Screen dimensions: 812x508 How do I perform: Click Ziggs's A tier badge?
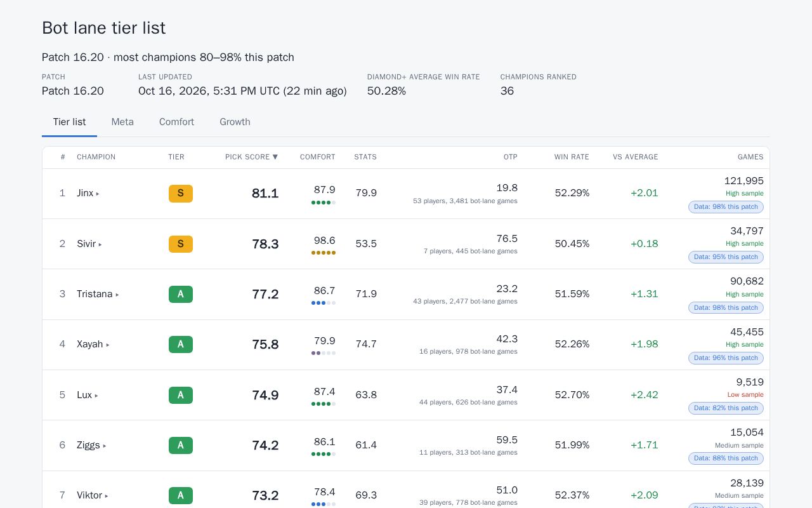181,445
